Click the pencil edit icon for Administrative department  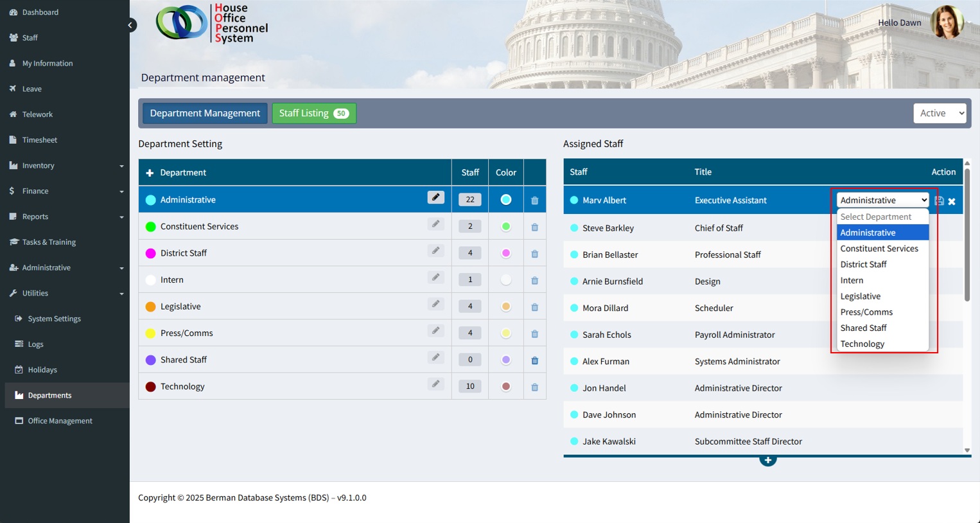(435, 198)
